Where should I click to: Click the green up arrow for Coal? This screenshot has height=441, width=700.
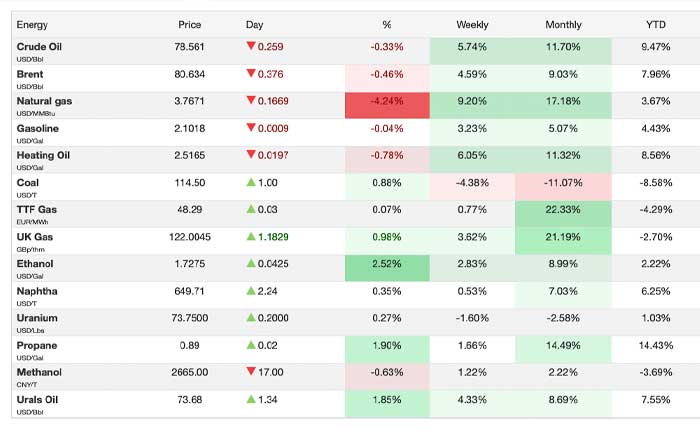(x=250, y=182)
